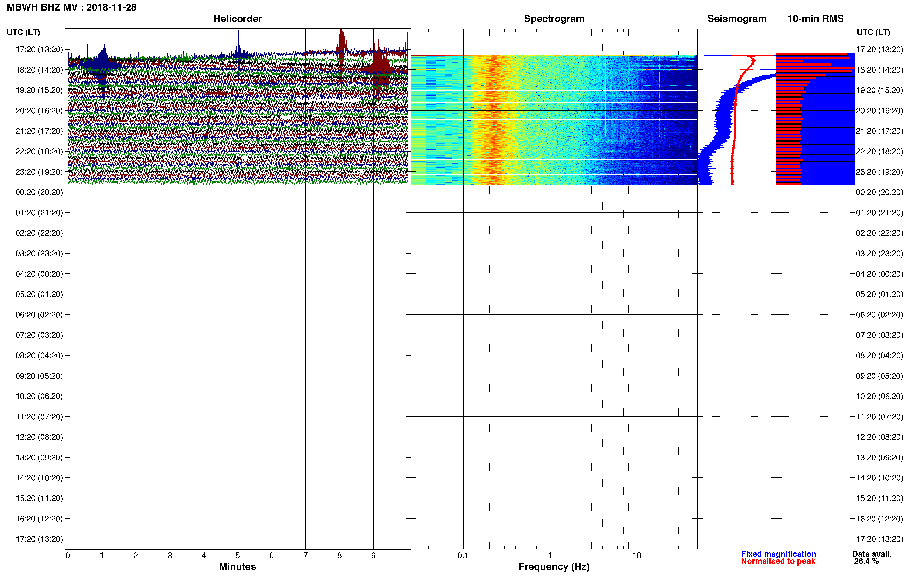Click 23:20 (19:20) label on Helicorder time axis

(x=39, y=172)
